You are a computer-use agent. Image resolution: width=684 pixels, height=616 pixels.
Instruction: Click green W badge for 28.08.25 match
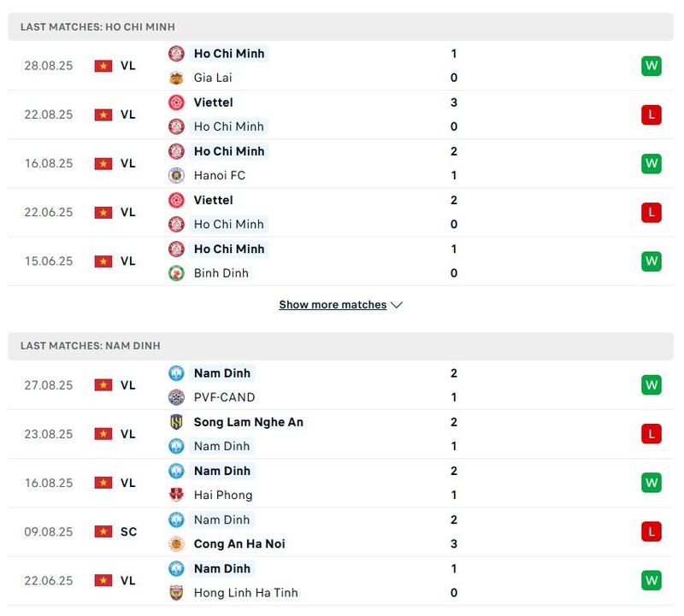652,66
